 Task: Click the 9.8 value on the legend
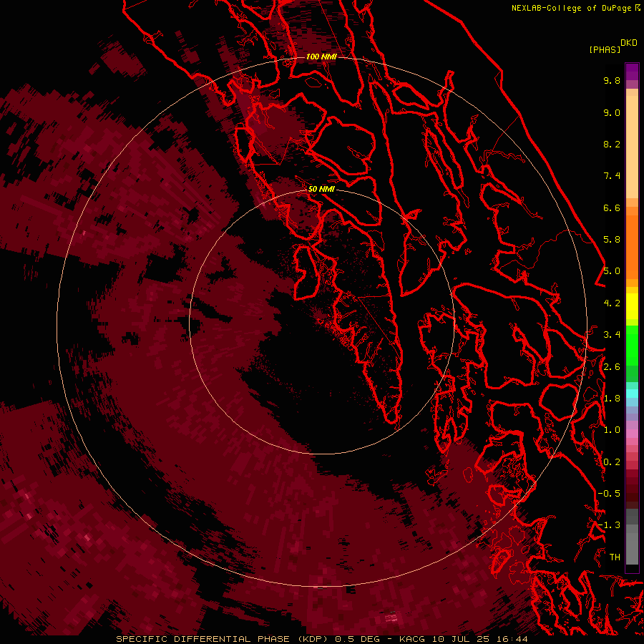pyautogui.click(x=612, y=80)
